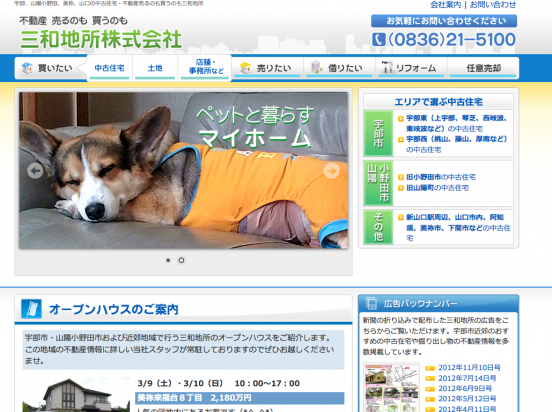This screenshot has width=552, height=412.
Task: Click the flyer thumbnail in 広告バックナンバー
Action: pos(391,388)
